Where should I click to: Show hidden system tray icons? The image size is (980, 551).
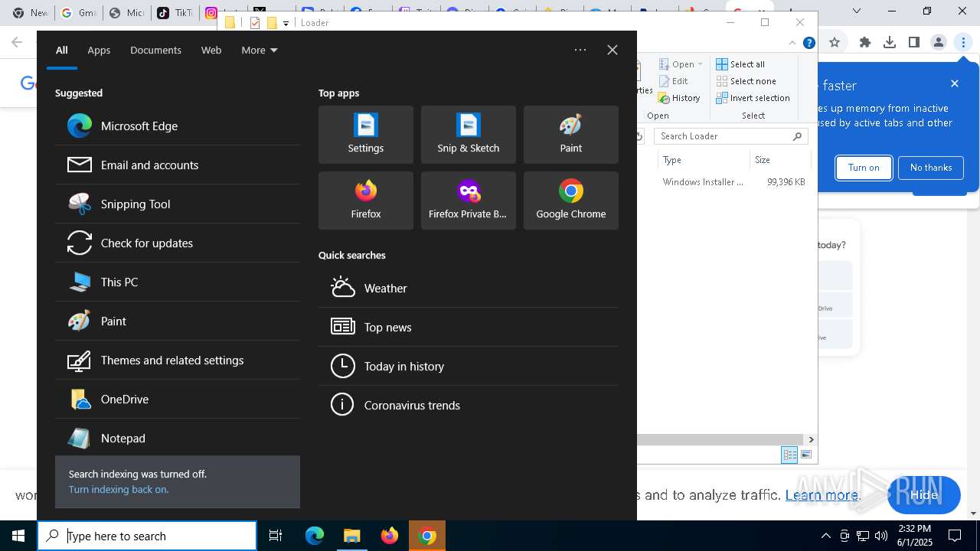pyautogui.click(x=825, y=536)
